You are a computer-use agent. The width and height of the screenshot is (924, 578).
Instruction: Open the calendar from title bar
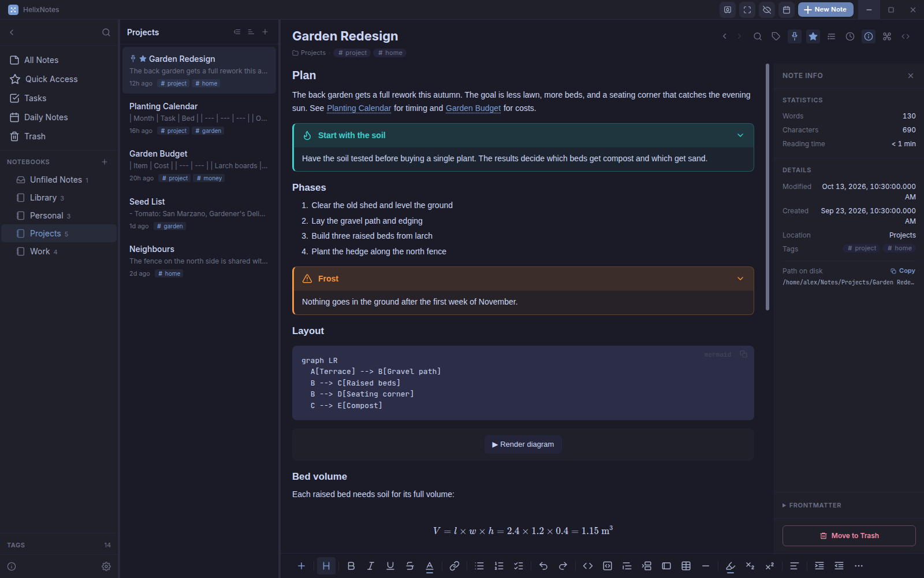pos(787,10)
